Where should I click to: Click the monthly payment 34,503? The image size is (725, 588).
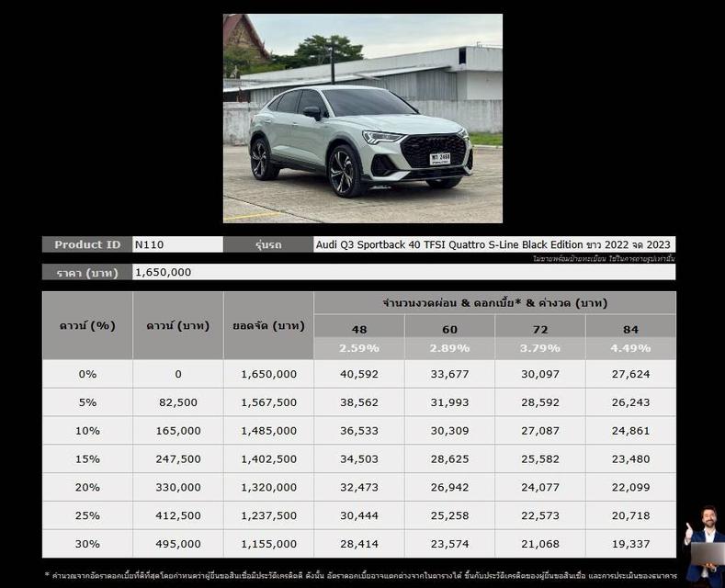pos(359,459)
